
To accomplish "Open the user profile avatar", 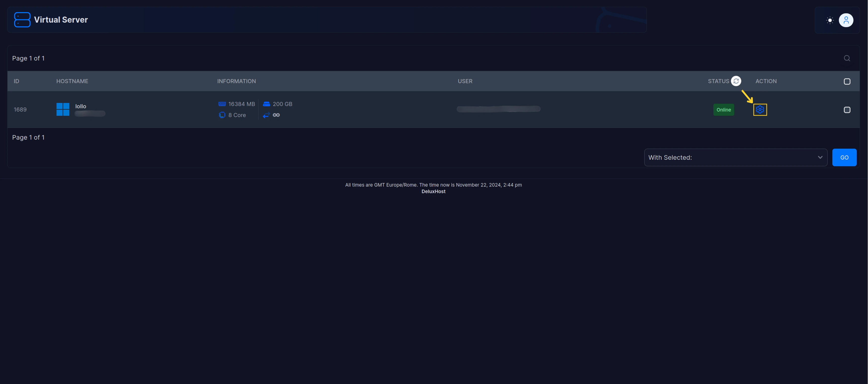I will (x=846, y=20).
